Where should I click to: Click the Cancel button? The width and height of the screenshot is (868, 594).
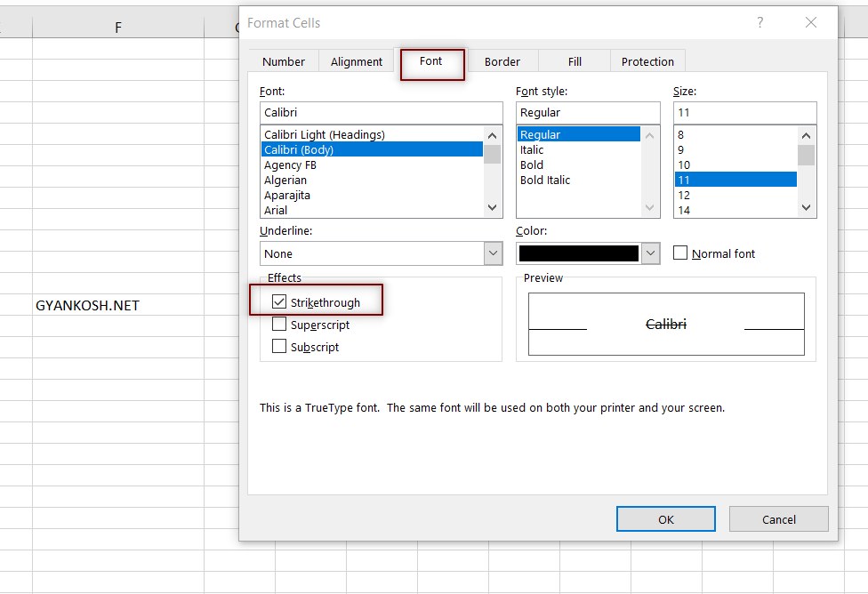pos(778,518)
